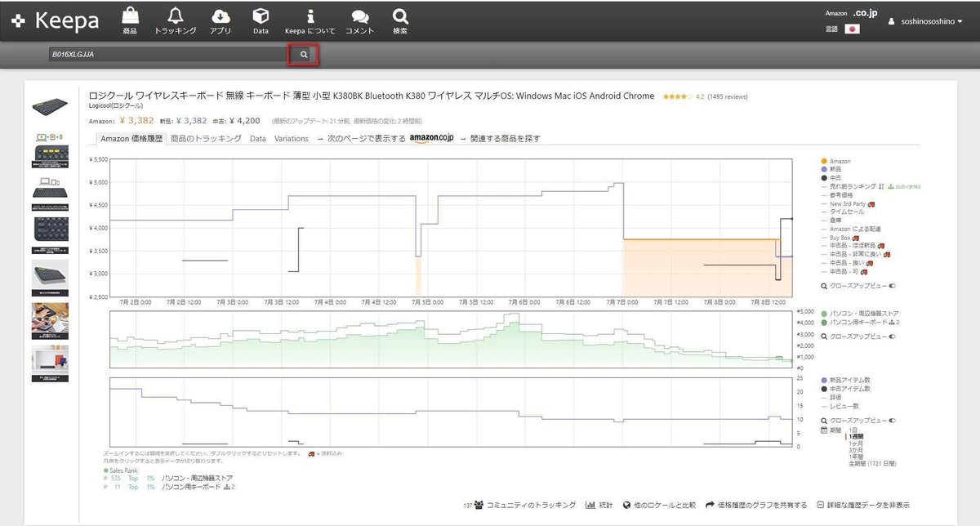The image size is (980, 526).
Task: Toggle the 中古 price legend series
Action: pyautogui.click(x=833, y=178)
